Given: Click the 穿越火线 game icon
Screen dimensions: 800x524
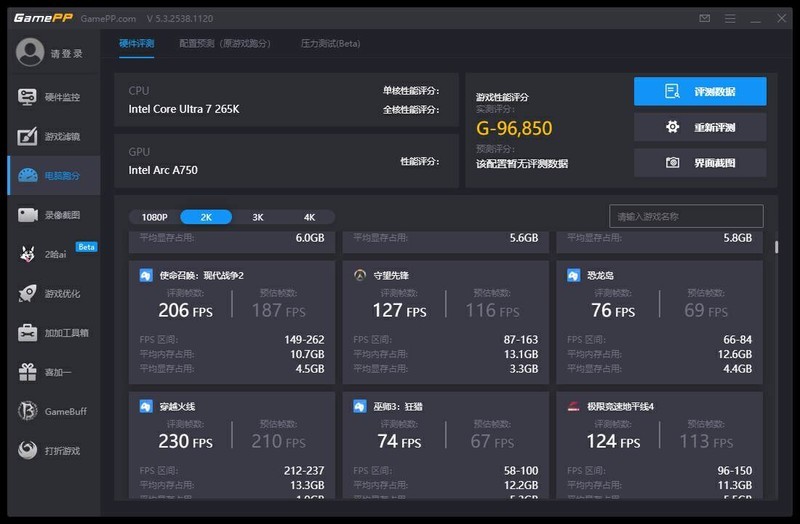Looking at the screenshot, I should point(146,407).
